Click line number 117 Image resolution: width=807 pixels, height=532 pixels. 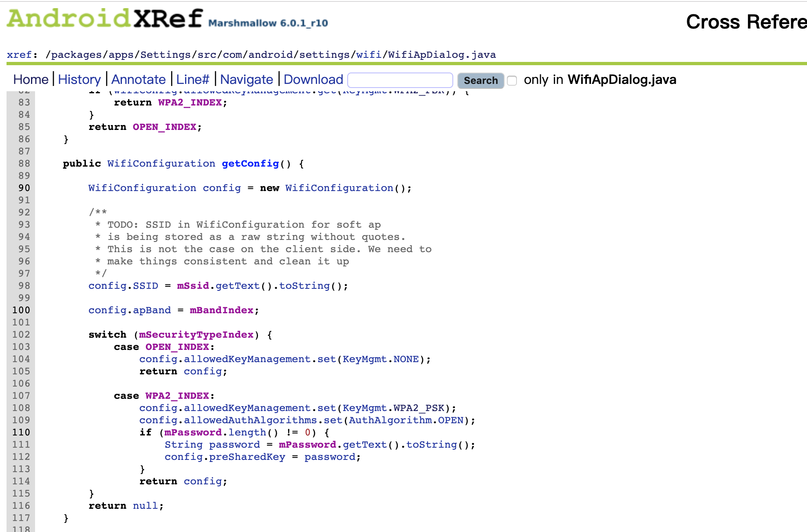(x=21, y=518)
